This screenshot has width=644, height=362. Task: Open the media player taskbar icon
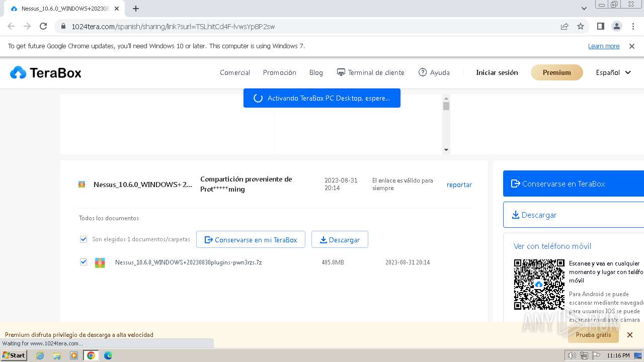click(x=74, y=355)
